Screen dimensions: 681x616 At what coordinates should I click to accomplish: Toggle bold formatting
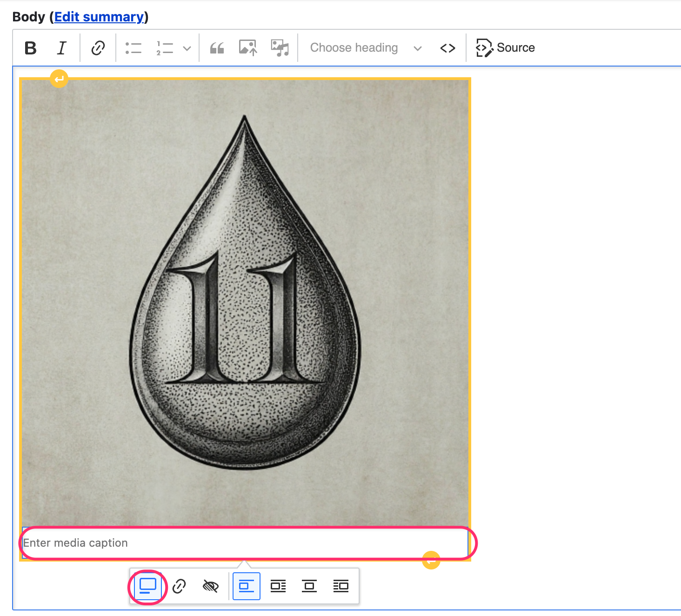pos(30,47)
